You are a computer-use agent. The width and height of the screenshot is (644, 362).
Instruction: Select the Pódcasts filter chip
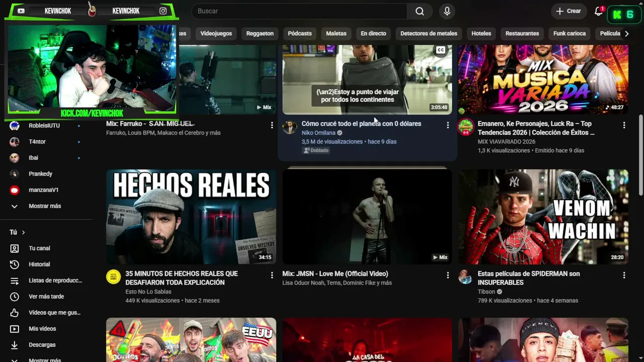[300, 34]
